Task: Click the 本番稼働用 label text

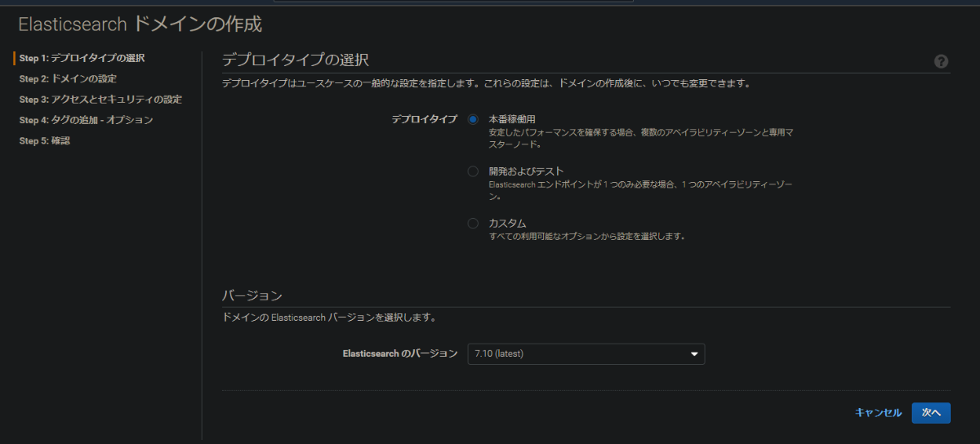Action: (x=512, y=119)
